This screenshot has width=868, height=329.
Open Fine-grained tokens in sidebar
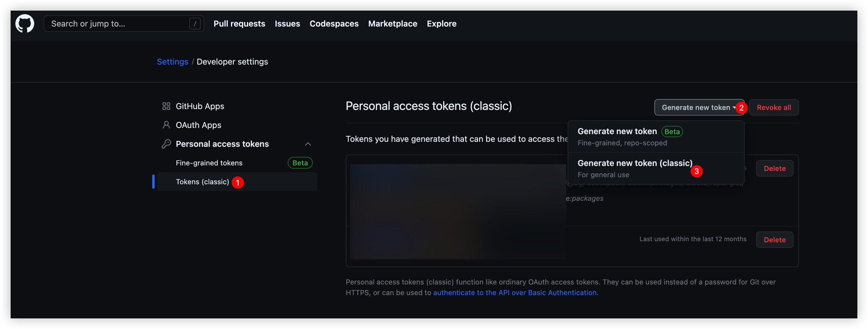[x=209, y=163]
